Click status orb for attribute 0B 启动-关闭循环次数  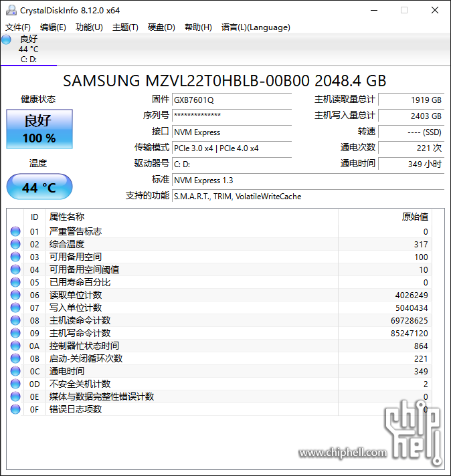click(x=15, y=358)
